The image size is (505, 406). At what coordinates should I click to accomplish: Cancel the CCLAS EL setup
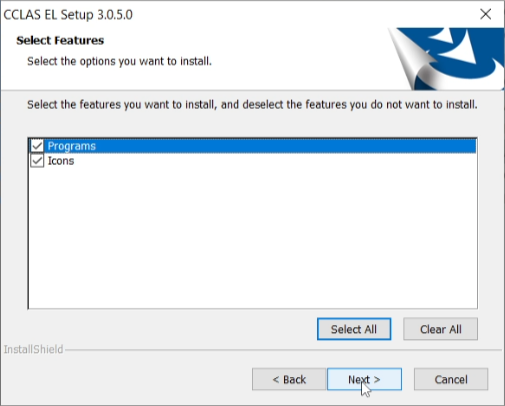pos(451,379)
